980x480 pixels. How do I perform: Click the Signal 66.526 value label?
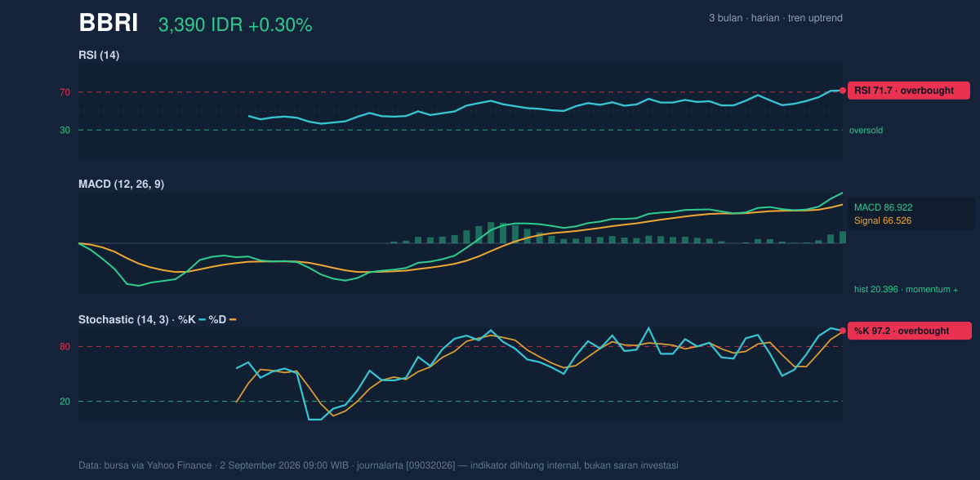coord(883,220)
